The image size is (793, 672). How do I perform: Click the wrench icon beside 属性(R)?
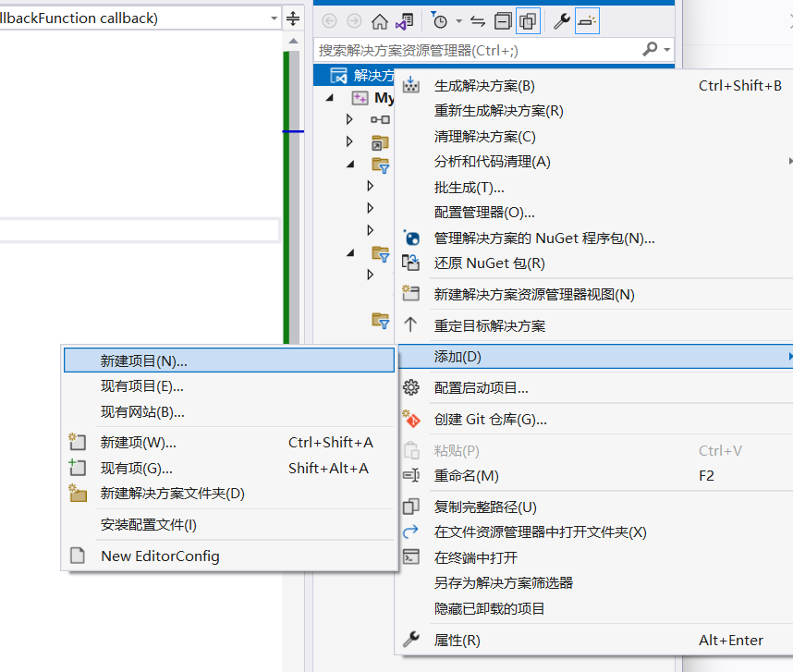[410, 640]
